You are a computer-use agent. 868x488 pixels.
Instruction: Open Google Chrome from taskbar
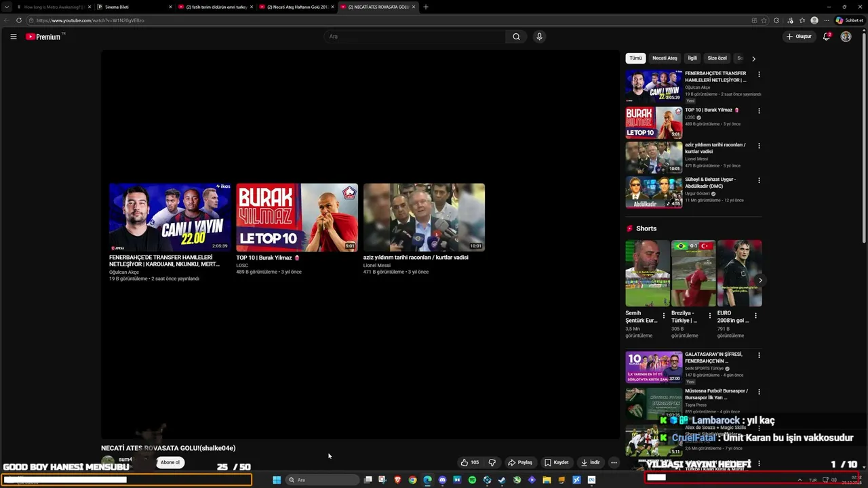tap(412, 480)
